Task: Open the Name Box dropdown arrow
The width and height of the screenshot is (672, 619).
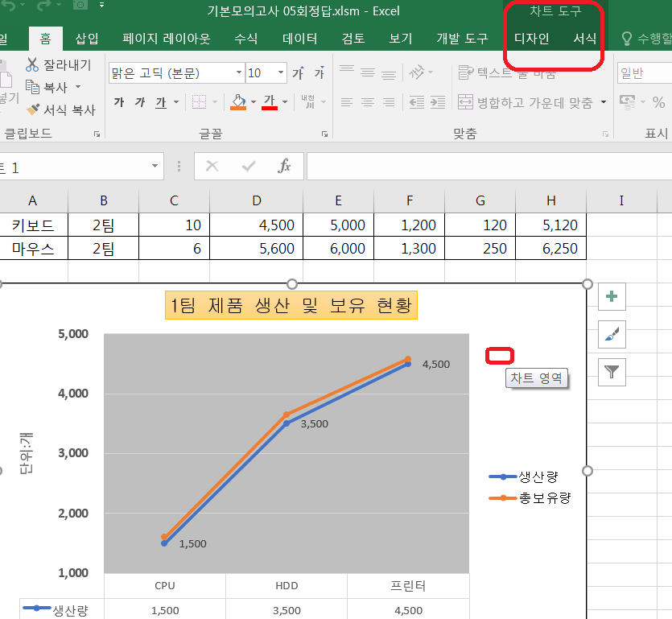Action: pyautogui.click(x=155, y=166)
